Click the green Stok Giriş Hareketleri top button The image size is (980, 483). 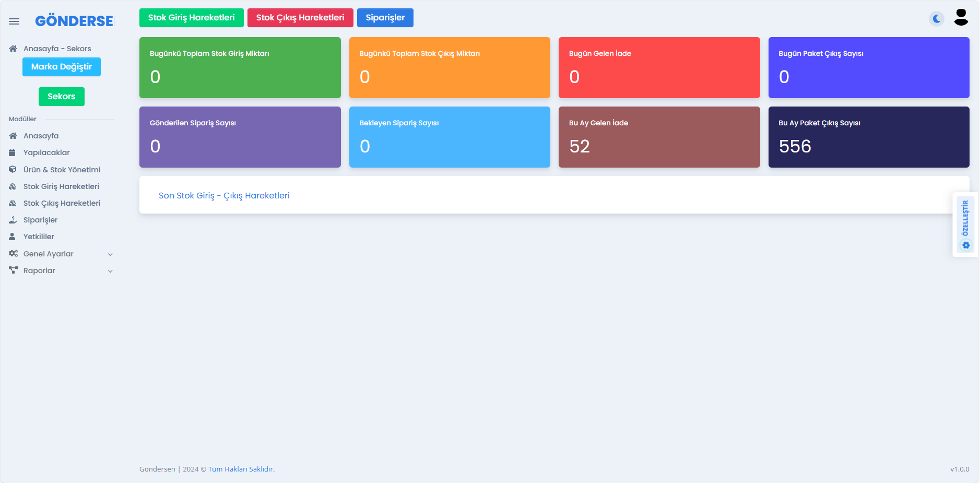tap(192, 18)
